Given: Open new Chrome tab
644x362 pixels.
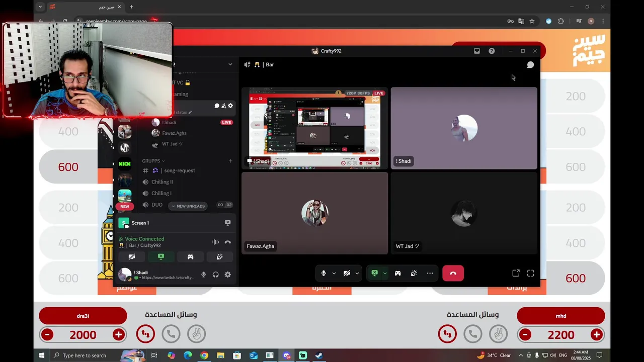Looking at the screenshot, I should pyautogui.click(x=131, y=7).
